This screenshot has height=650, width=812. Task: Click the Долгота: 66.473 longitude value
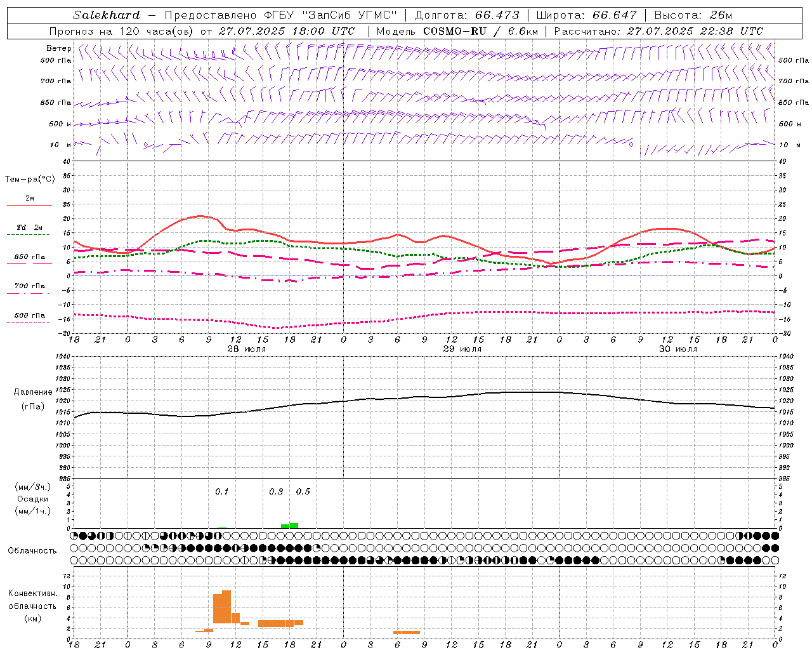pos(467,15)
